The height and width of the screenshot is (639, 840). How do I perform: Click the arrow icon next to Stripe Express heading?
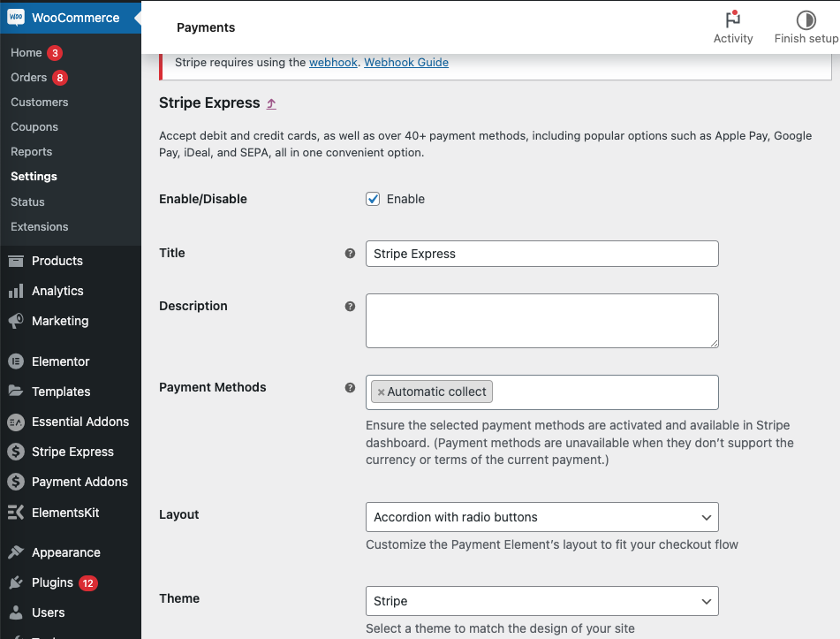pos(271,103)
